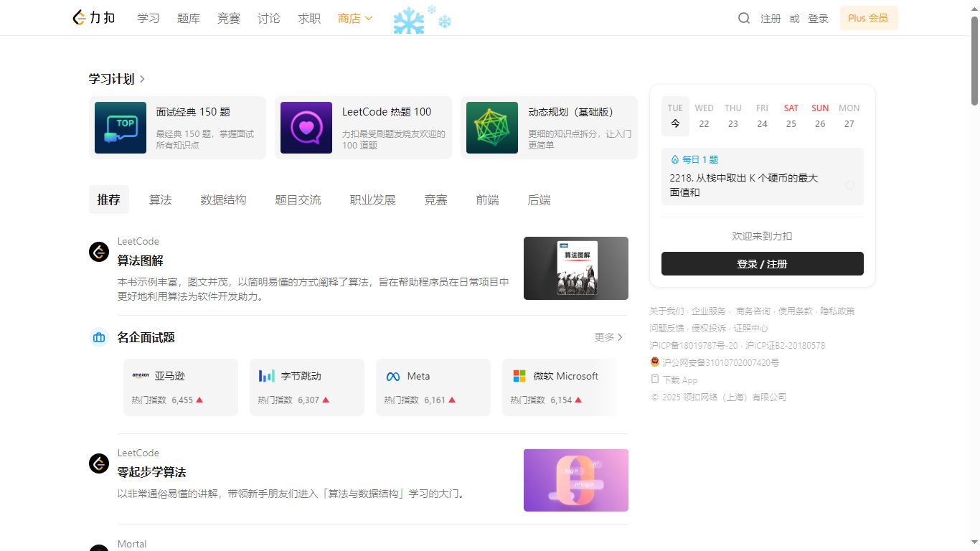The image size is (980, 551).
Task: Open 更多 to see more company questions
Action: (608, 336)
